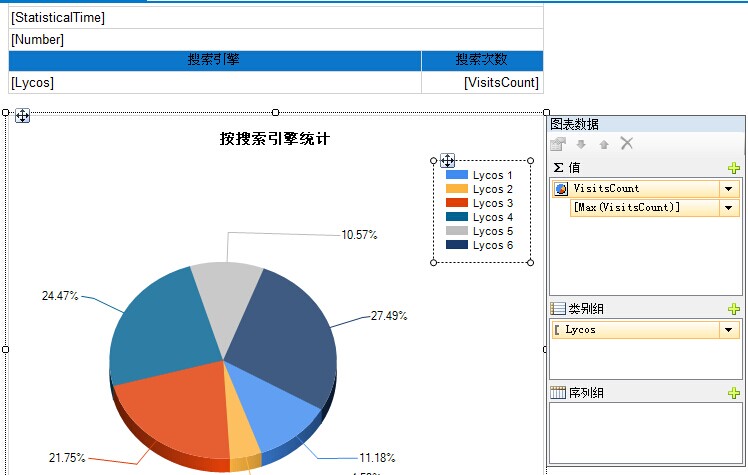Move selected field down arrow icon
This screenshot has width=748, height=475.
click(581, 144)
